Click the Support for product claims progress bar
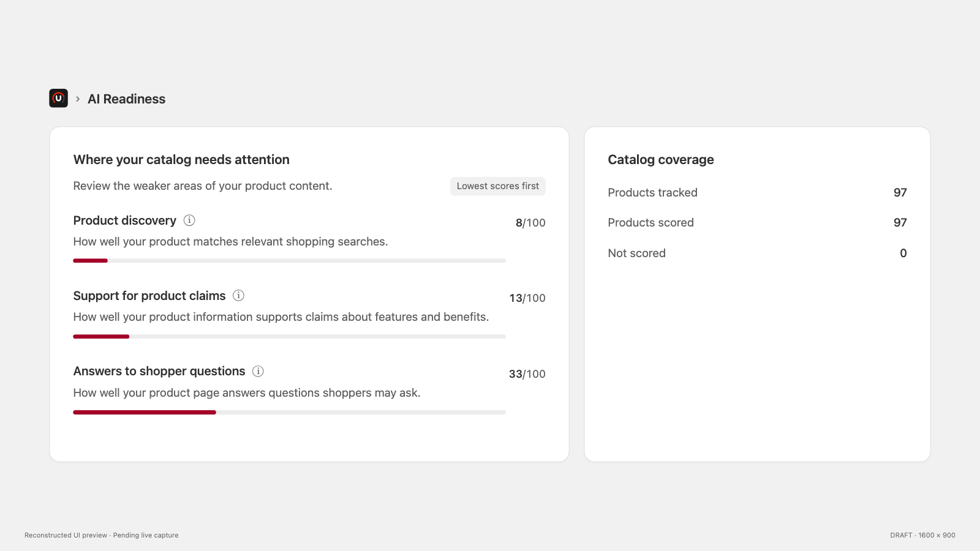Image resolution: width=980 pixels, height=551 pixels. [x=289, y=337]
